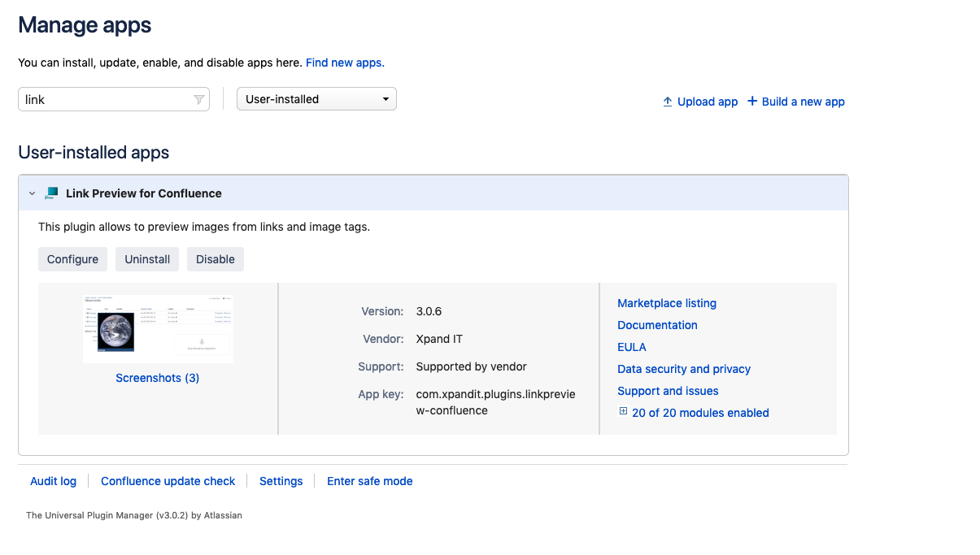980x555 pixels.
Task: Click the plus icon beside "Build a new app"
Action: [x=752, y=102]
